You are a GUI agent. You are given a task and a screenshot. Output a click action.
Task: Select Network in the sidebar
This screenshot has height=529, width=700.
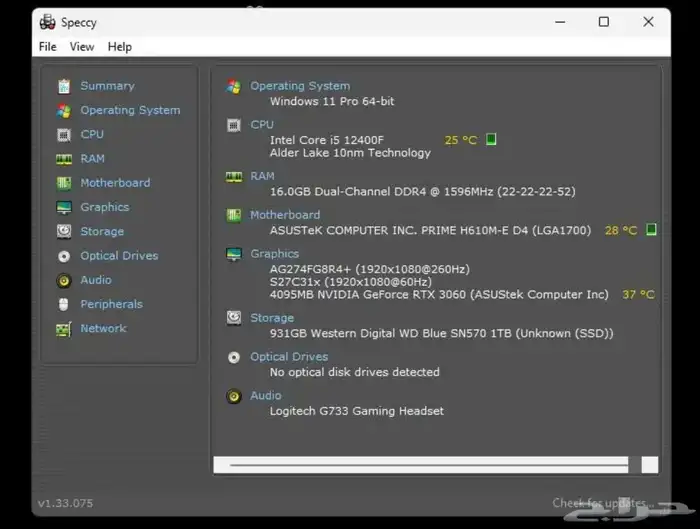103,329
